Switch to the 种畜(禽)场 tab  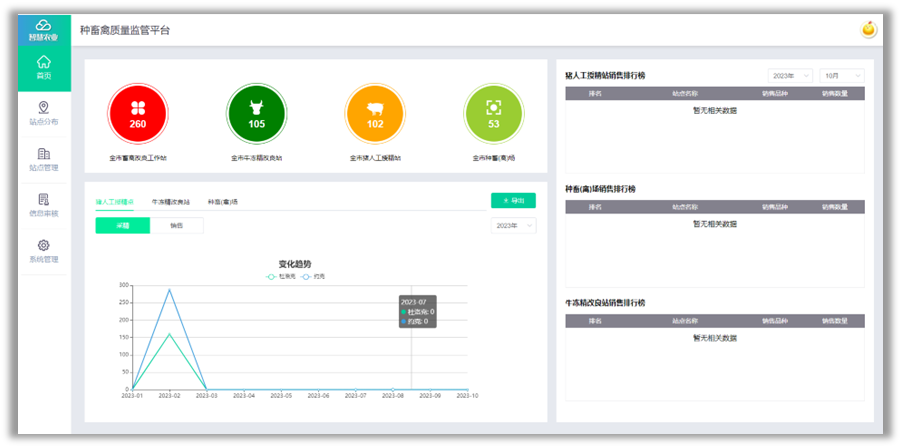[x=223, y=202]
